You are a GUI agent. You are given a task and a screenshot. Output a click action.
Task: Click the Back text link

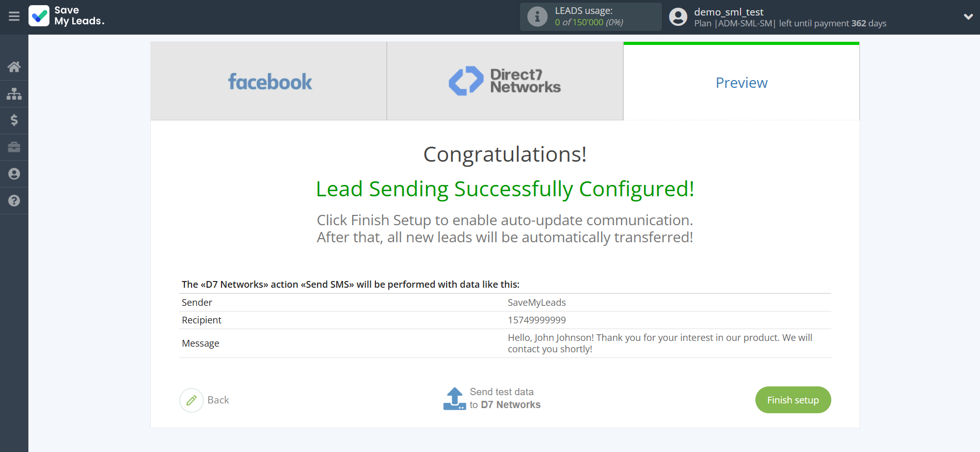click(x=218, y=400)
